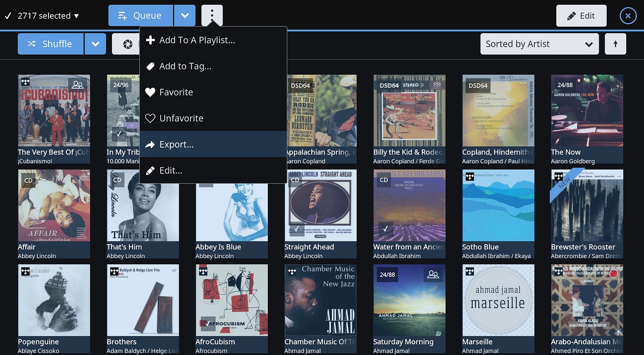
Task: Toggle the selection checkmark on Straight Ahead
Action: [x=297, y=229]
